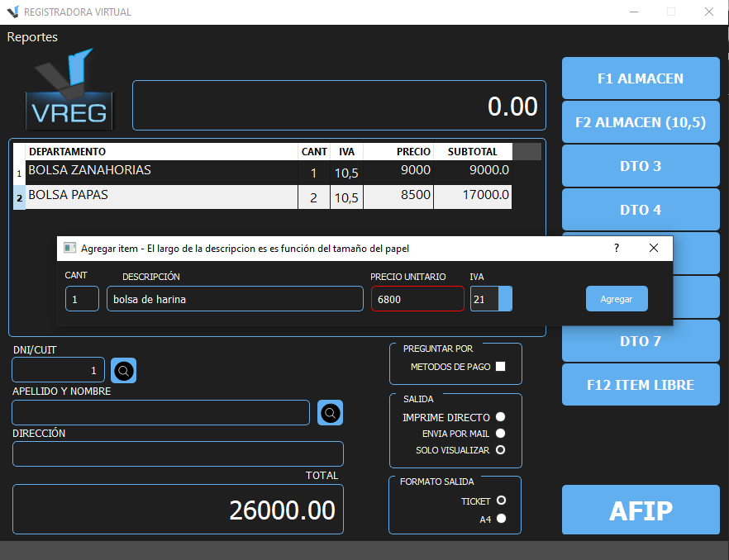
Task: Select the A4 output format radio
Action: [x=501, y=519]
